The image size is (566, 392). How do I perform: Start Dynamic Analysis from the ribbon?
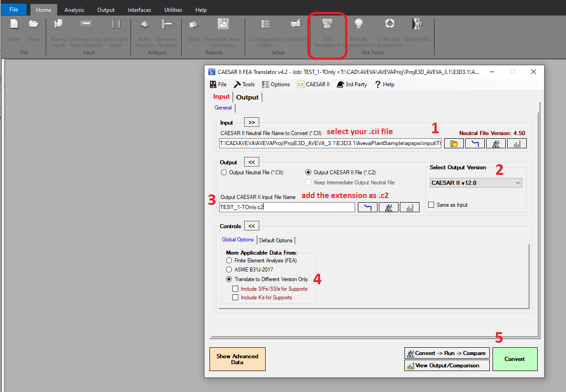167,33
